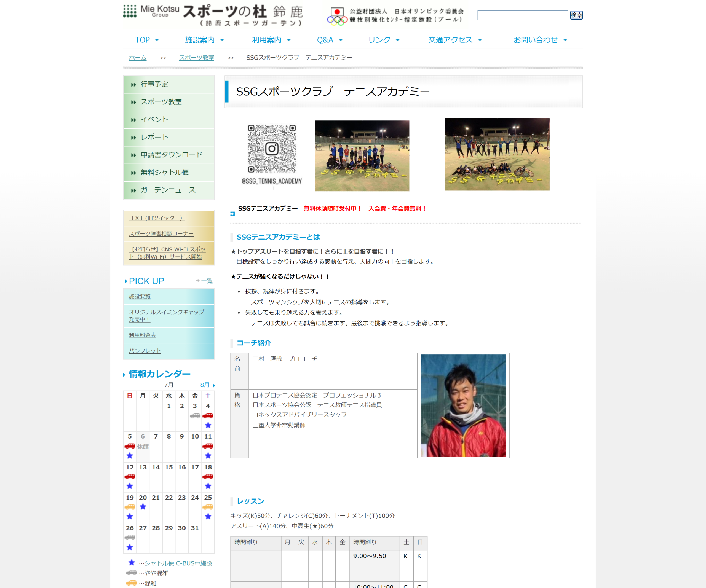This screenshot has width=706, height=588.
Task: Click the red car icon on July 12
Action: (x=130, y=476)
